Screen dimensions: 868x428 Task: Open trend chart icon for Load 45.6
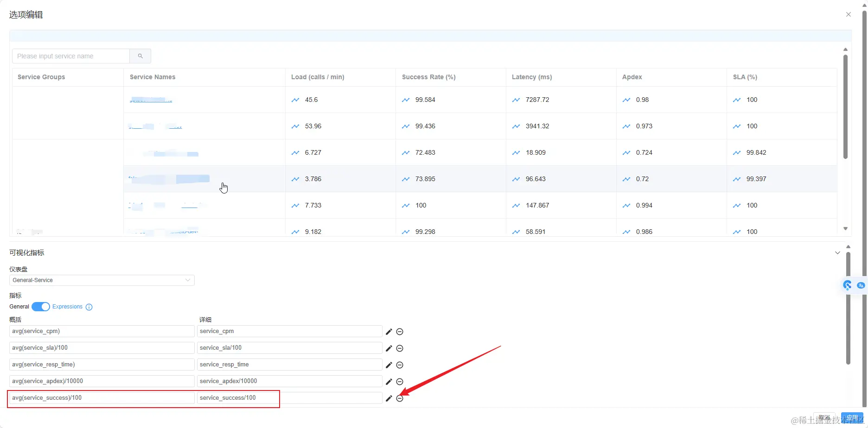pyautogui.click(x=295, y=100)
